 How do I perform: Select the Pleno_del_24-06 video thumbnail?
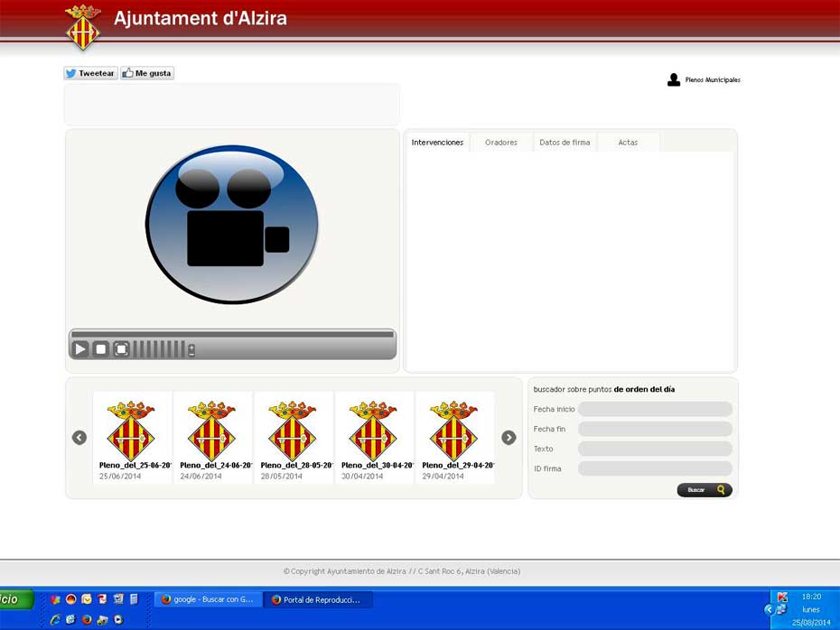(x=212, y=438)
